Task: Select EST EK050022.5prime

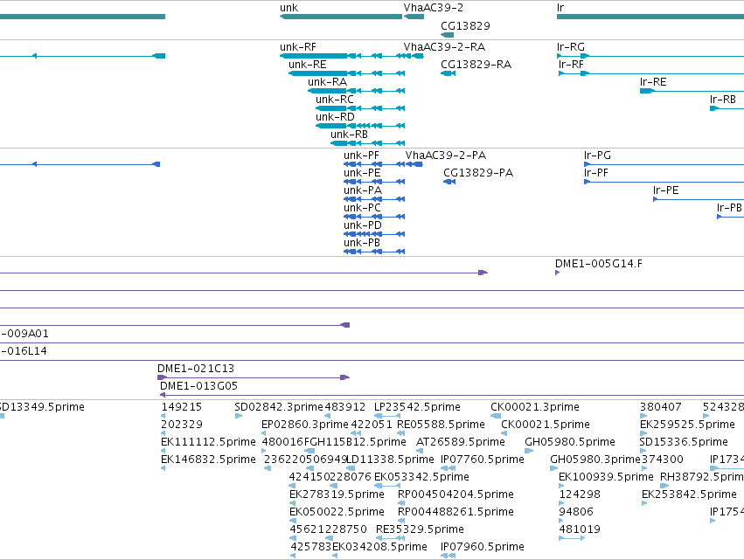Action: (293, 521)
